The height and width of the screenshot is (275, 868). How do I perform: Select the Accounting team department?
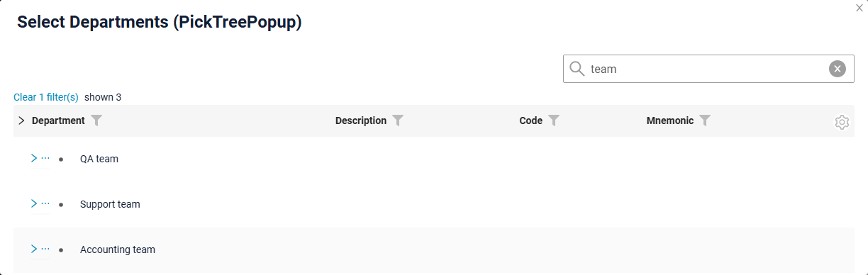point(118,249)
